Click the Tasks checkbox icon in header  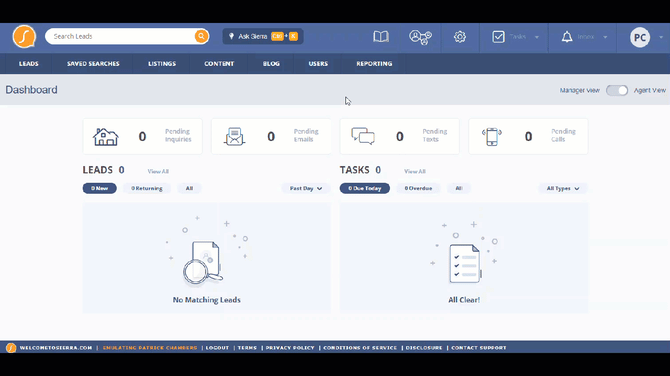click(x=498, y=37)
